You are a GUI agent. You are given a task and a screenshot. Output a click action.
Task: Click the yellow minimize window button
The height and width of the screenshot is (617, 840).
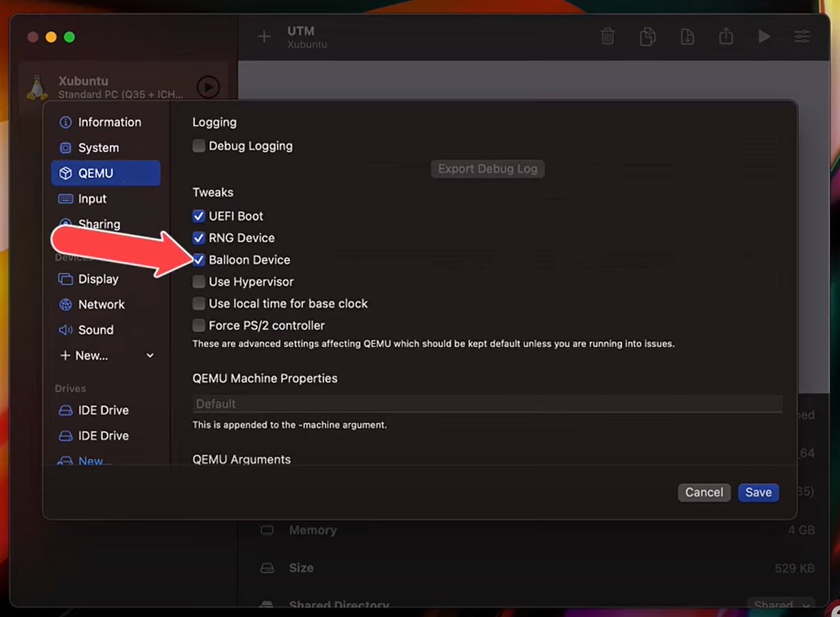point(51,37)
